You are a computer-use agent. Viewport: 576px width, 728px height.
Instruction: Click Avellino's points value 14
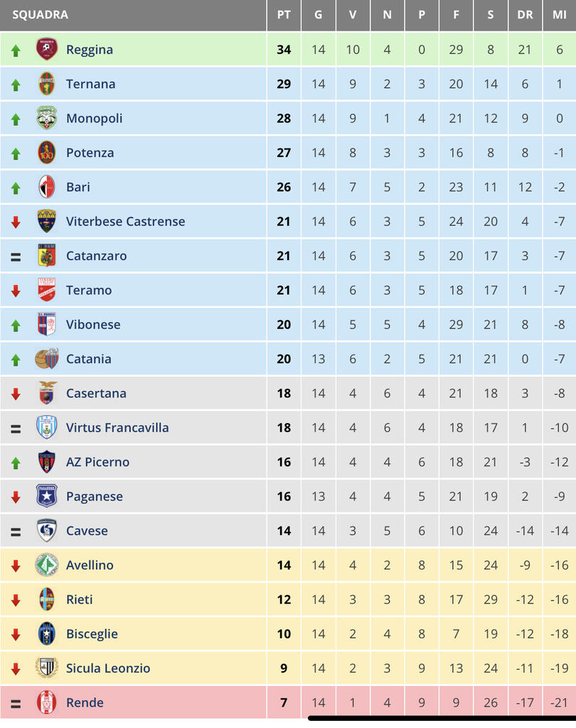[284, 565]
